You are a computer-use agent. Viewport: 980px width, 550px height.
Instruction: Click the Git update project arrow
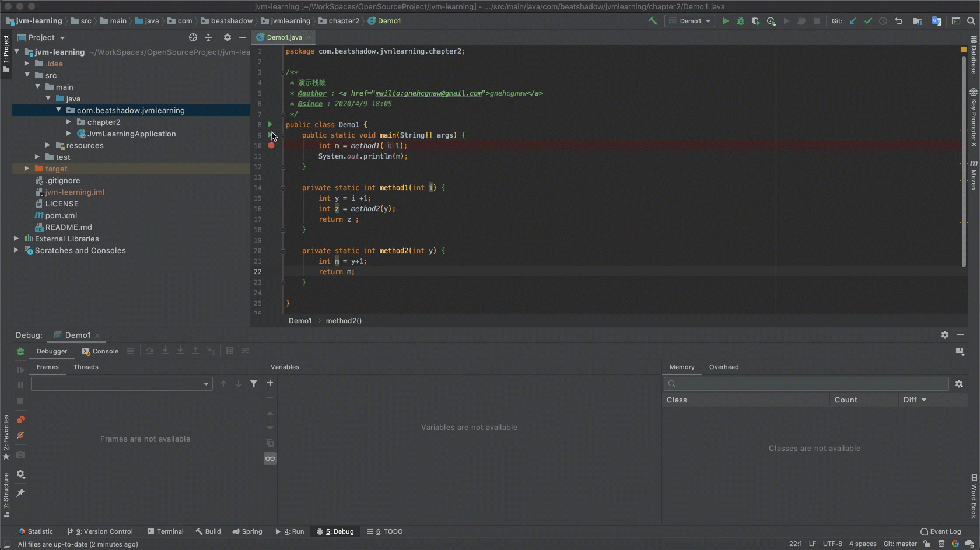pyautogui.click(x=853, y=21)
